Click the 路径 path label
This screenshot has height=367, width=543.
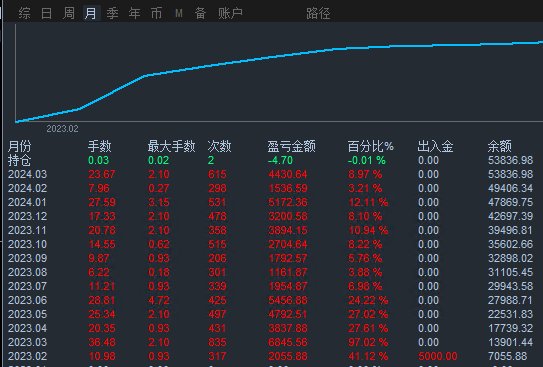(x=318, y=14)
